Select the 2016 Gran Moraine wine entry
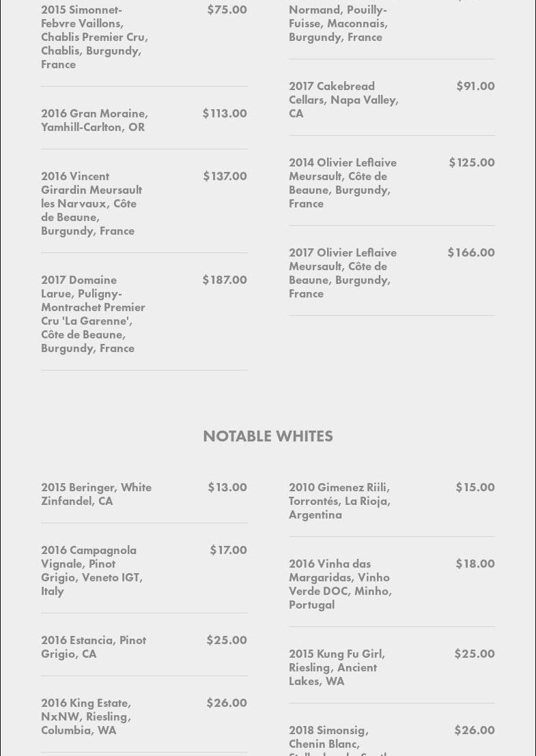 [x=94, y=120]
